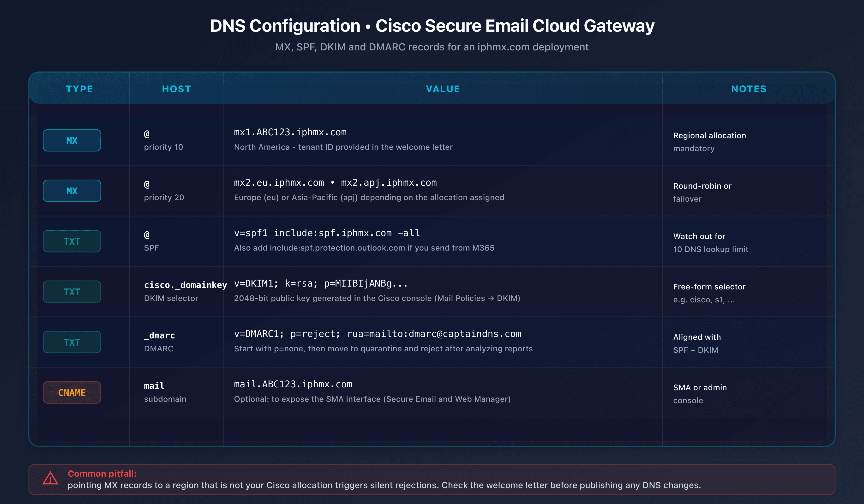Click the TXT badge on the SPF row
This screenshot has width=864, height=504.
pyautogui.click(x=72, y=241)
